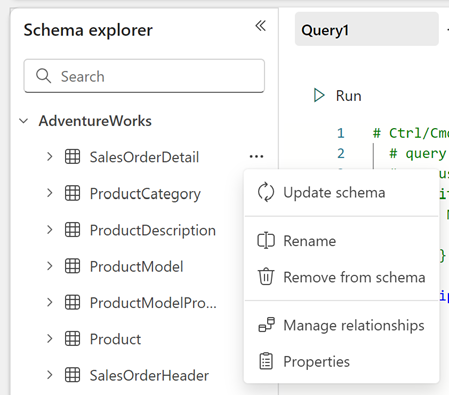Click the Rename text-cursor icon
This screenshot has height=395, width=449.
266,241
